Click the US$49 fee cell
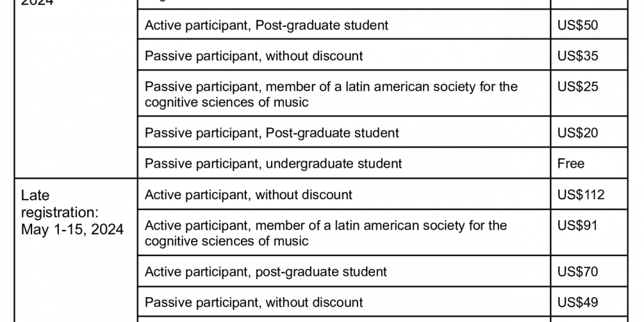Image resolution: width=644 pixels, height=322 pixels. click(578, 303)
